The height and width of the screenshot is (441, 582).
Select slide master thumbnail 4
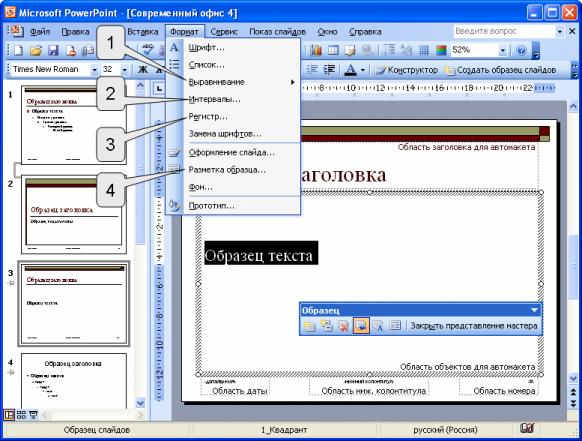pyautogui.click(x=73, y=381)
